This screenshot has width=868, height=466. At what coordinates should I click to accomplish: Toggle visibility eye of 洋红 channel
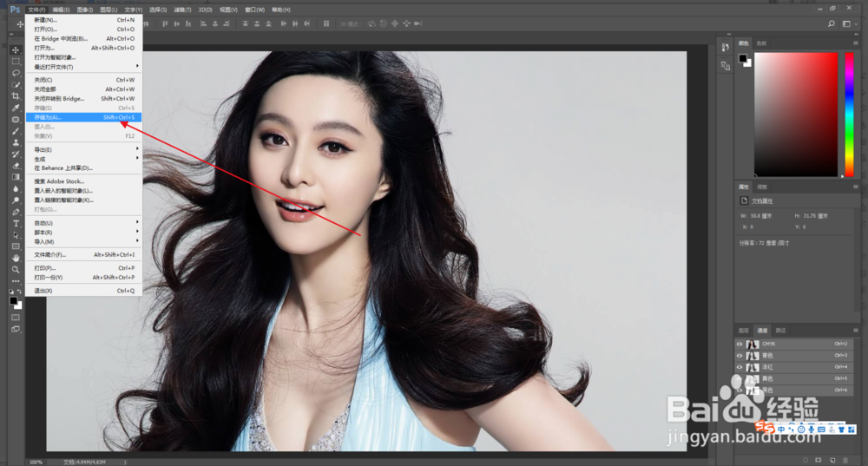[x=740, y=367]
